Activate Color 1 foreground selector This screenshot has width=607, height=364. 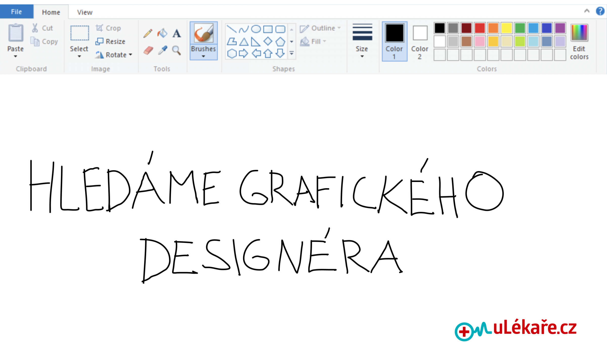(x=394, y=41)
